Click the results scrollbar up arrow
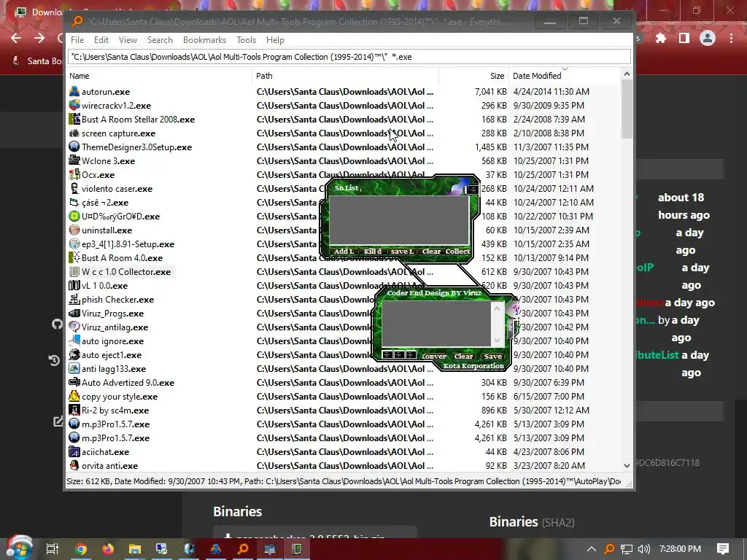Viewport: 747px width, 560px height. (x=627, y=74)
